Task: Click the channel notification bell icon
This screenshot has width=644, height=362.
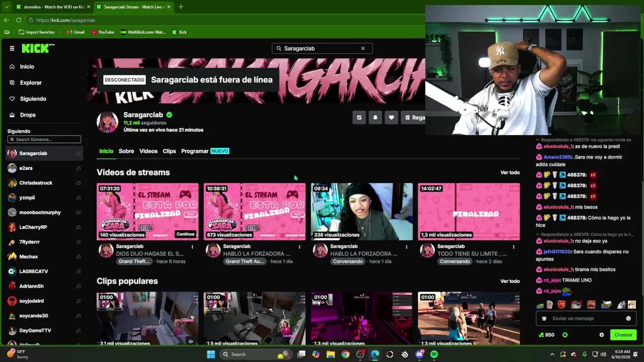Action: coord(375,118)
